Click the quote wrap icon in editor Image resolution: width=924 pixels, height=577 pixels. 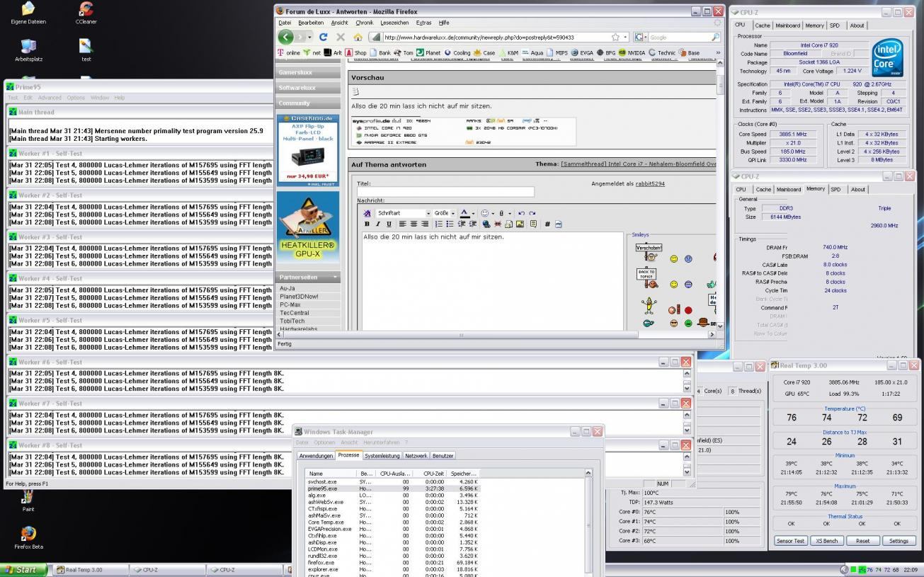coord(533,224)
